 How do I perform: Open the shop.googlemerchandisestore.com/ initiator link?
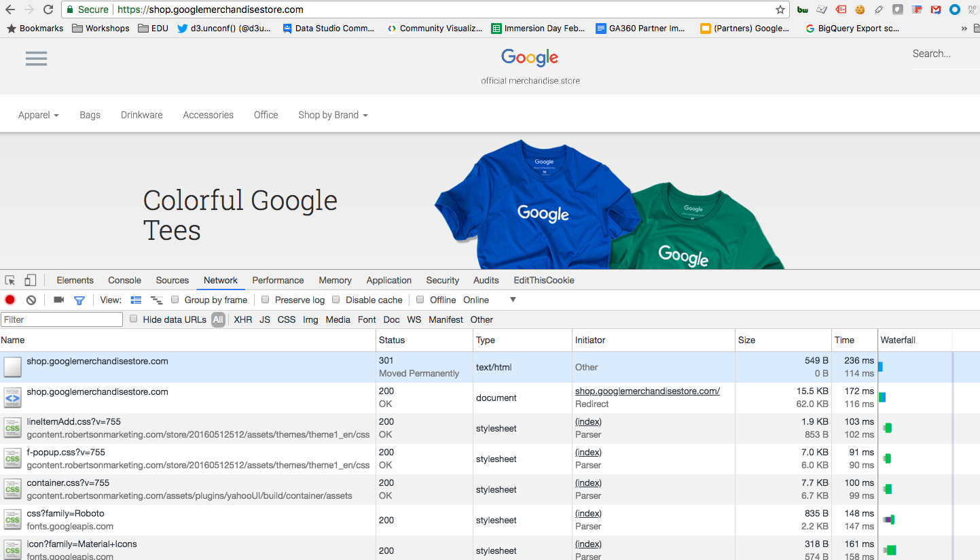click(x=647, y=391)
